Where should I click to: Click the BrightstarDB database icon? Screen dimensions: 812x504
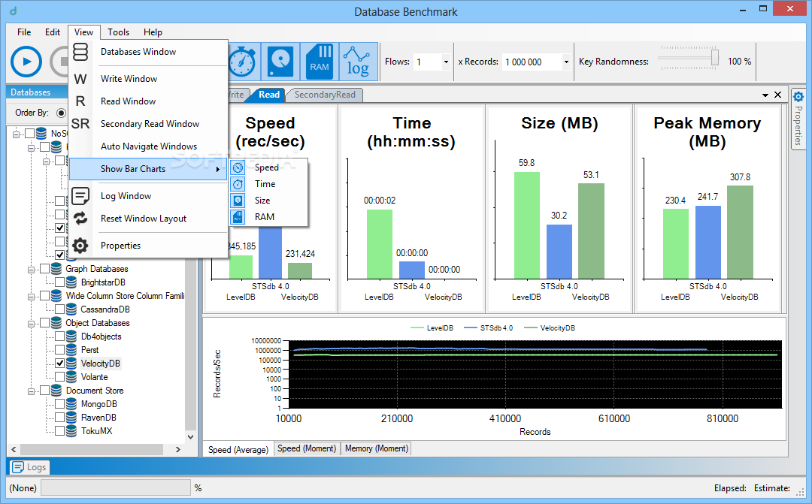tap(71, 282)
